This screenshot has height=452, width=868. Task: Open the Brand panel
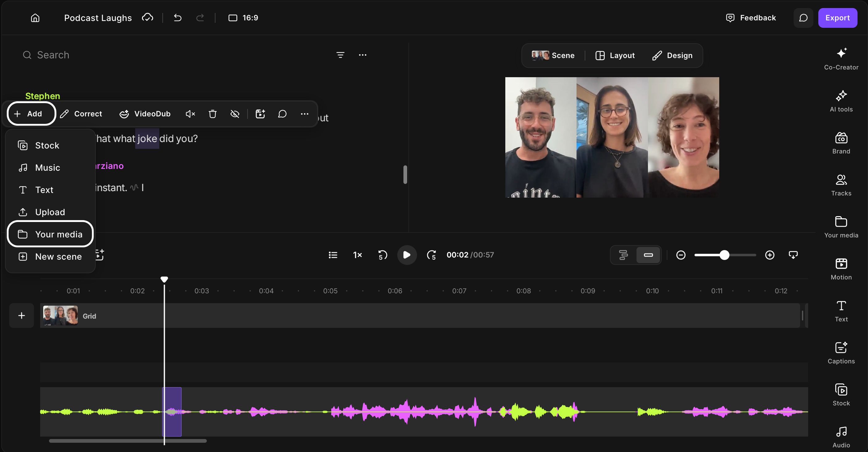[841, 143]
